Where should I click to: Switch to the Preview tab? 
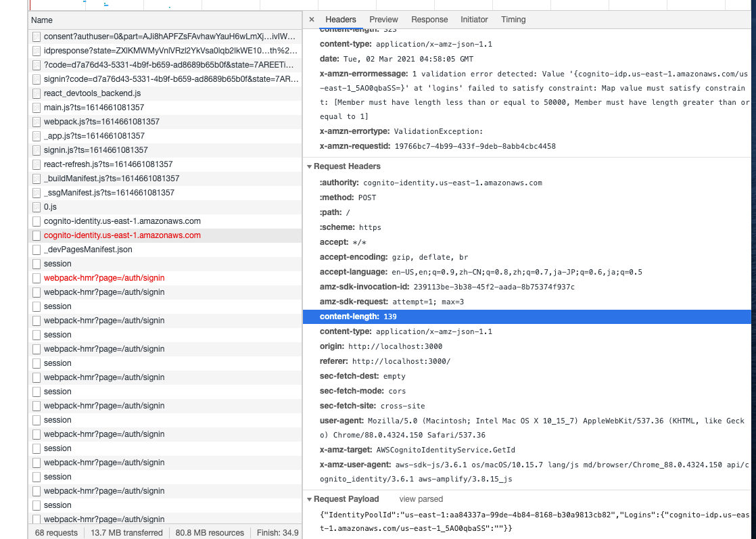point(383,20)
